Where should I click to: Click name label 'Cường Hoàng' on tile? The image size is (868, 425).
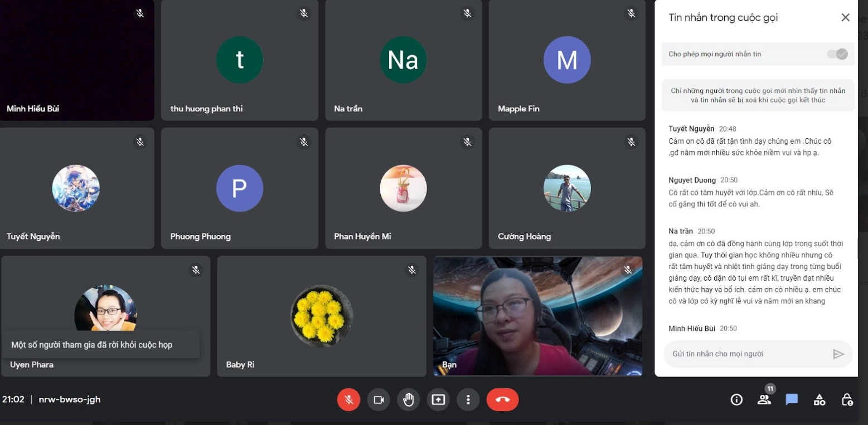tap(524, 236)
